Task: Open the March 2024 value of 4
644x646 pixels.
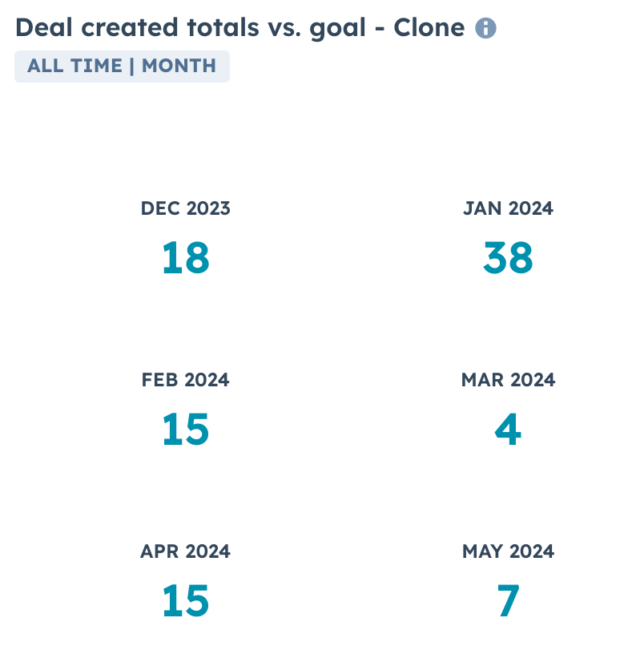Action: pyautogui.click(x=508, y=430)
